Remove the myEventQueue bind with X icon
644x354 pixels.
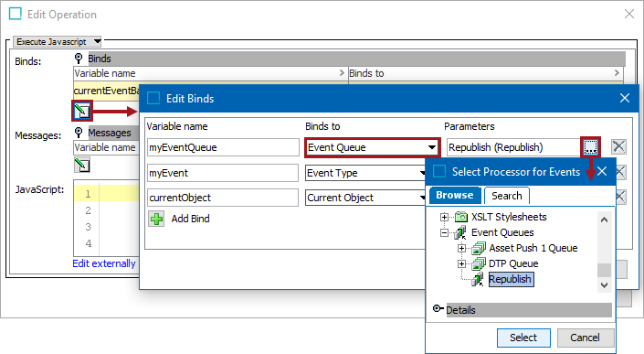point(618,146)
